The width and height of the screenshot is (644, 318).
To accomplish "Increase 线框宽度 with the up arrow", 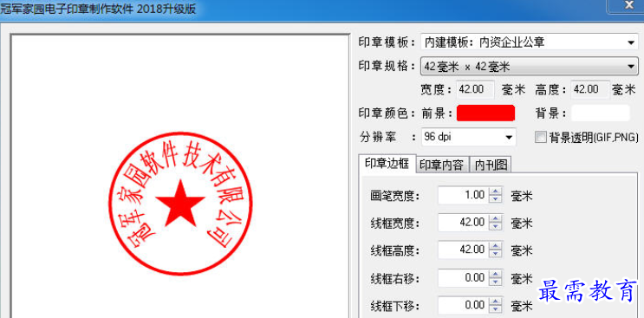I will 496,218.
